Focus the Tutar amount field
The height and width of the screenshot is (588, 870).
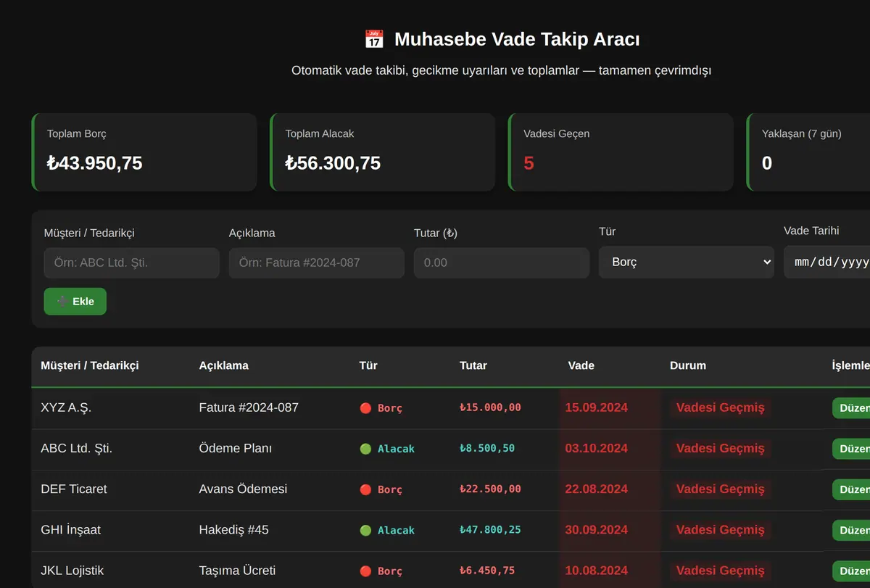point(502,263)
